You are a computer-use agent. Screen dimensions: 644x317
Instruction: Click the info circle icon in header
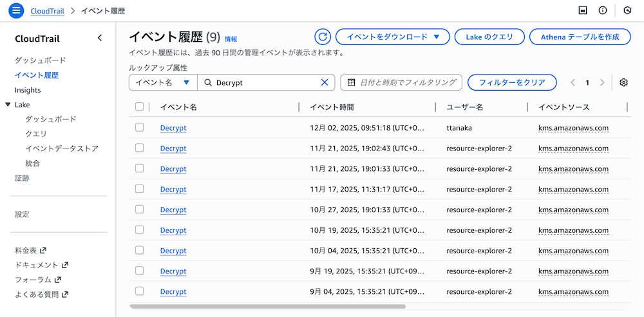coord(603,11)
